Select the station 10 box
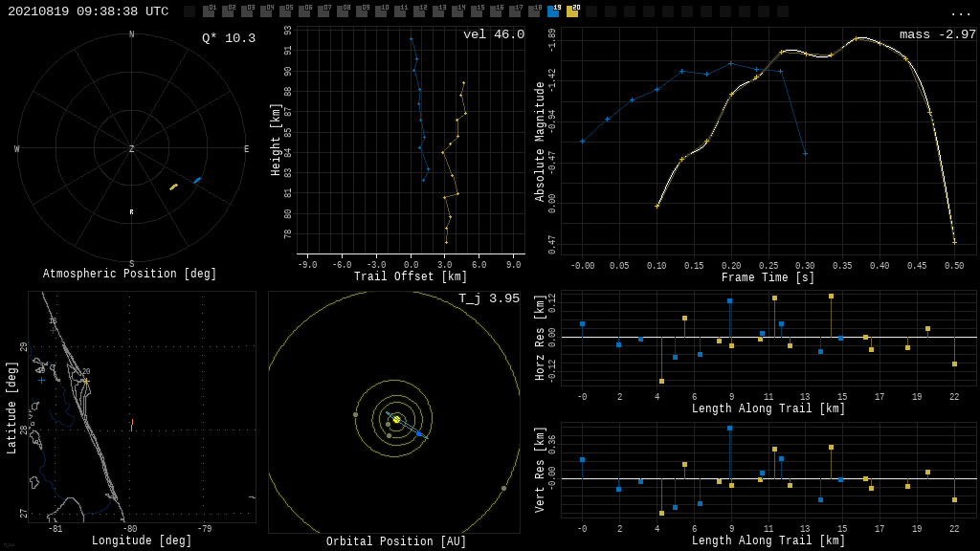This screenshot has height=551, width=980. 381,11
